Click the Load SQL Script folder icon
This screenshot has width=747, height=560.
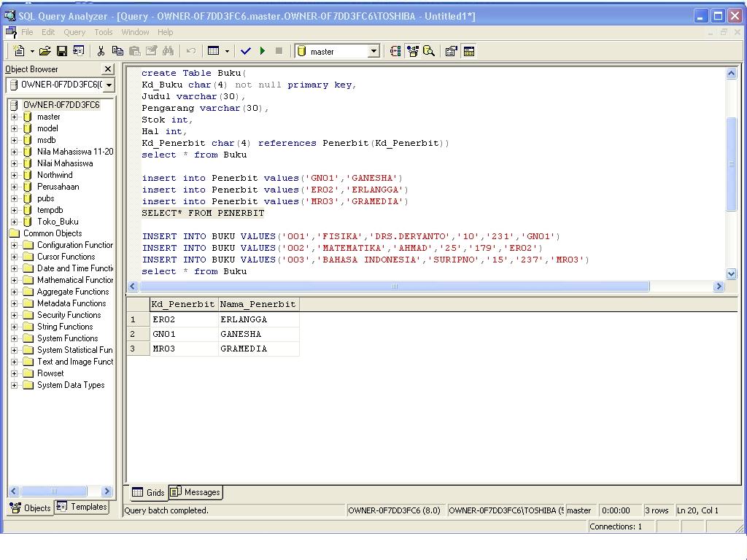44,51
